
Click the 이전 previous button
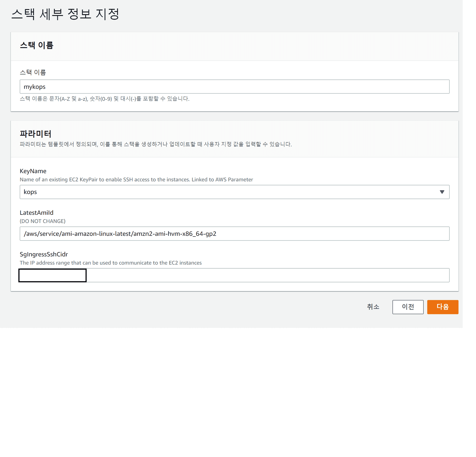click(408, 307)
